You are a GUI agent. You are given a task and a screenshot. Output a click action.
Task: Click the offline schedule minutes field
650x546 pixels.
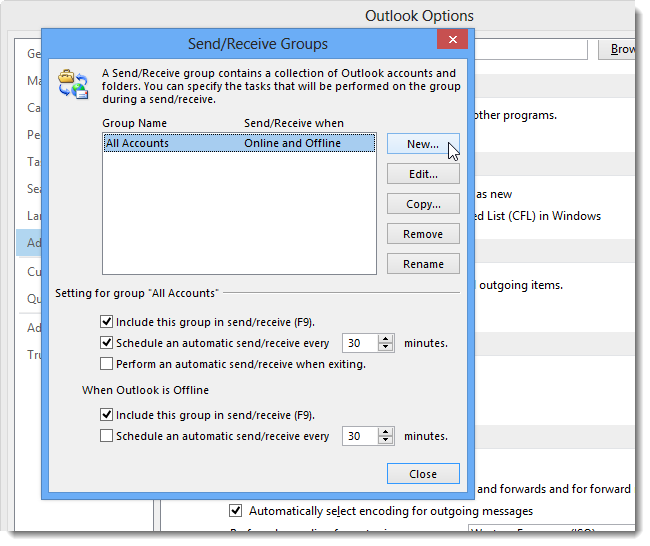tap(359, 436)
